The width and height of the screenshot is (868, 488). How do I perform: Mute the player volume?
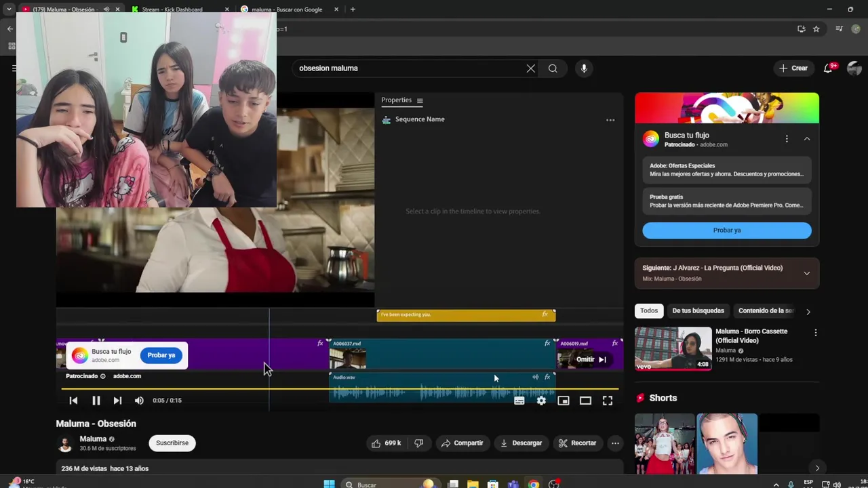(x=139, y=401)
